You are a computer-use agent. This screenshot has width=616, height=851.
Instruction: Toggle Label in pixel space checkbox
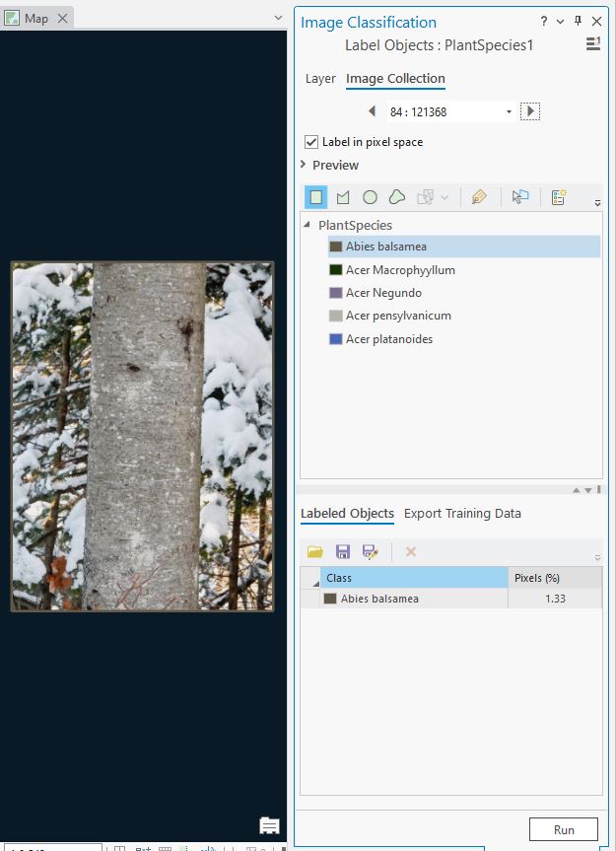tap(311, 142)
